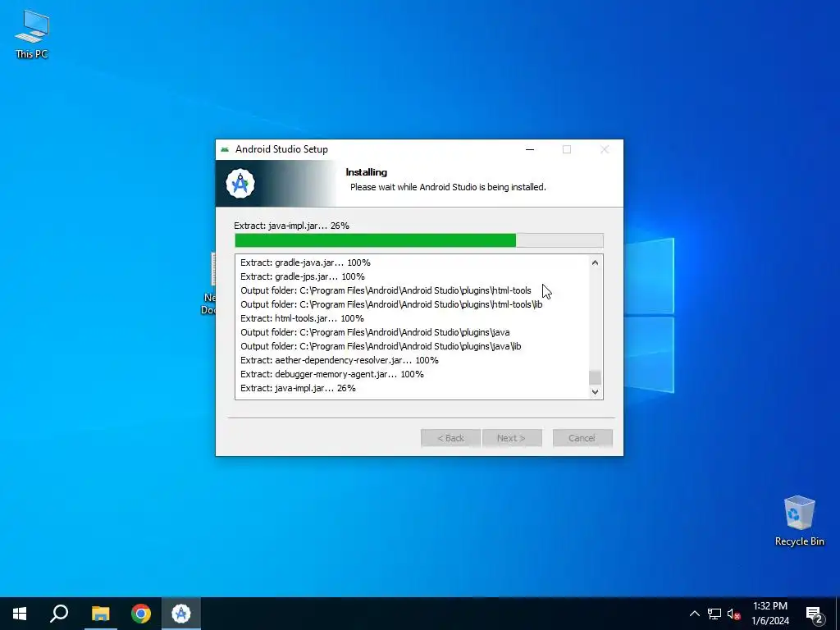Open This PC desktop icon
The image size is (840, 630).
(x=32, y=34)
